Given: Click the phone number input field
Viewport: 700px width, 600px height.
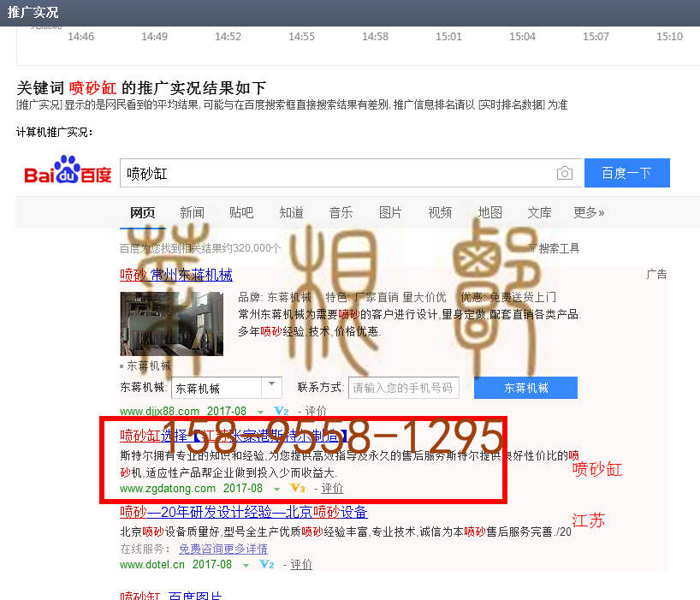Looking at the screenshot, I should point(404,388).
